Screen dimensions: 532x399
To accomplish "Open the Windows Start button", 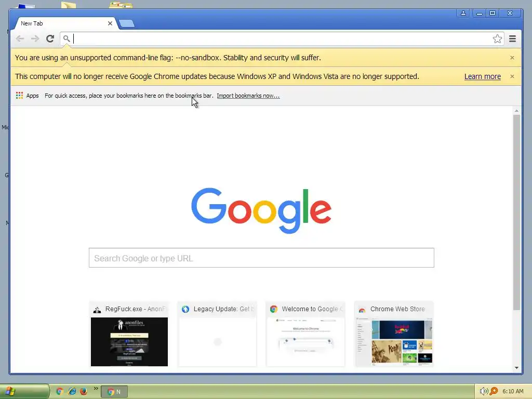I will [24, 392].
